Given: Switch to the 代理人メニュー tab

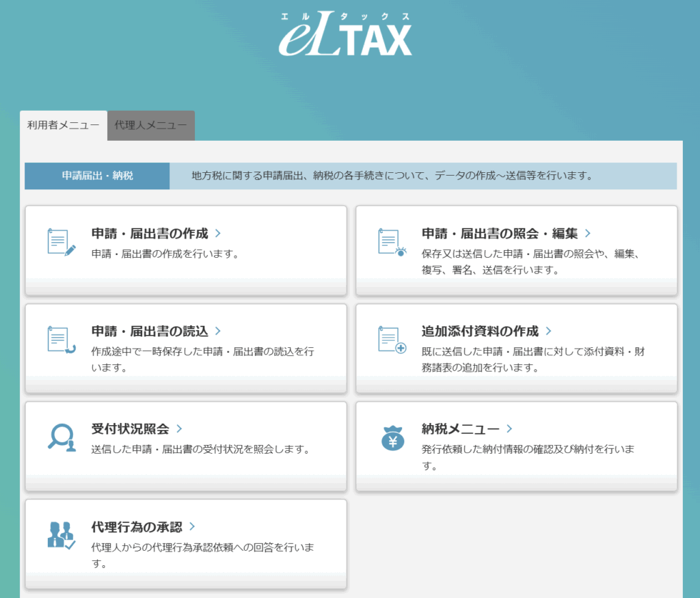Looking at the screenshot, I should click(x=151, y=125).
